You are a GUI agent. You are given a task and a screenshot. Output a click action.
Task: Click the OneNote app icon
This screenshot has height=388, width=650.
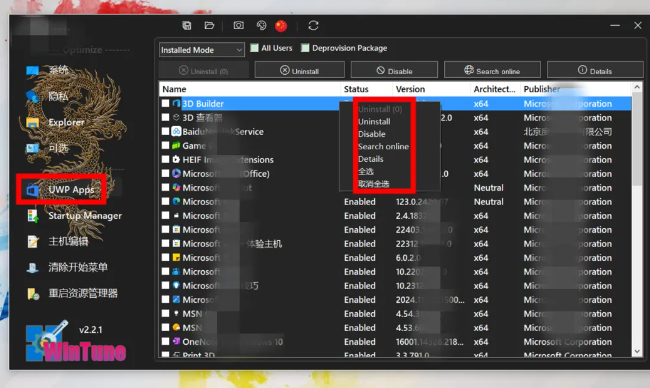tap(176, 342)
